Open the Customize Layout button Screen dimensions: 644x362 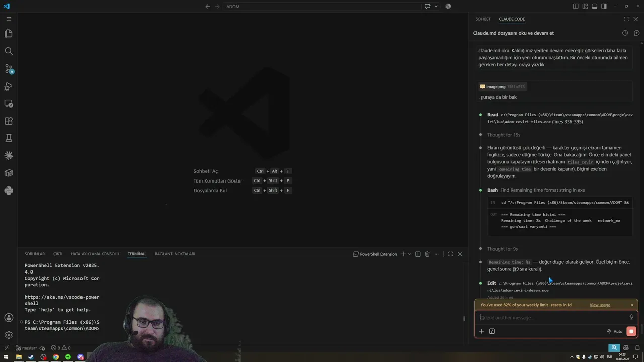[585, 6]
